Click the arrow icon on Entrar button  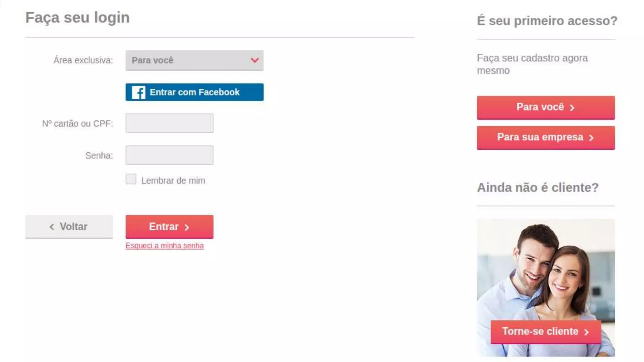coord(187,227)
